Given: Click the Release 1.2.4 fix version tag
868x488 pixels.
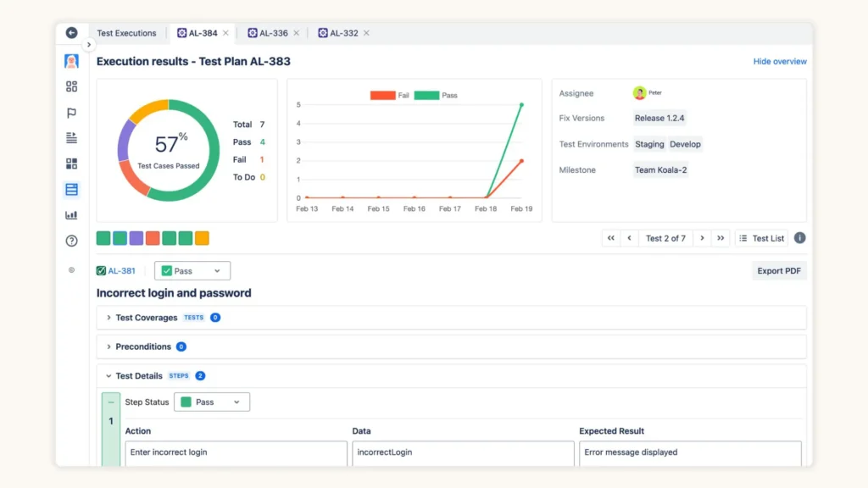Looking at the screenshot, I should click(659, 118).
